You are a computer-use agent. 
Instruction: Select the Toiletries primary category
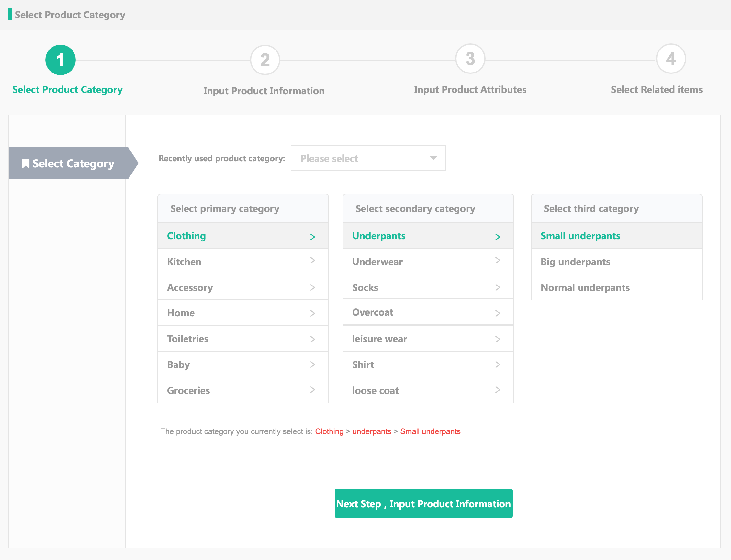(x=243, y=339)
